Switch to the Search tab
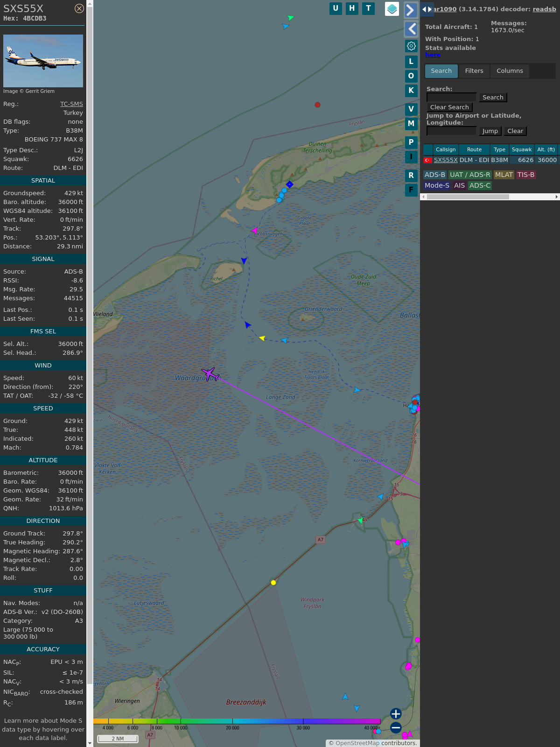 point(441,71)
